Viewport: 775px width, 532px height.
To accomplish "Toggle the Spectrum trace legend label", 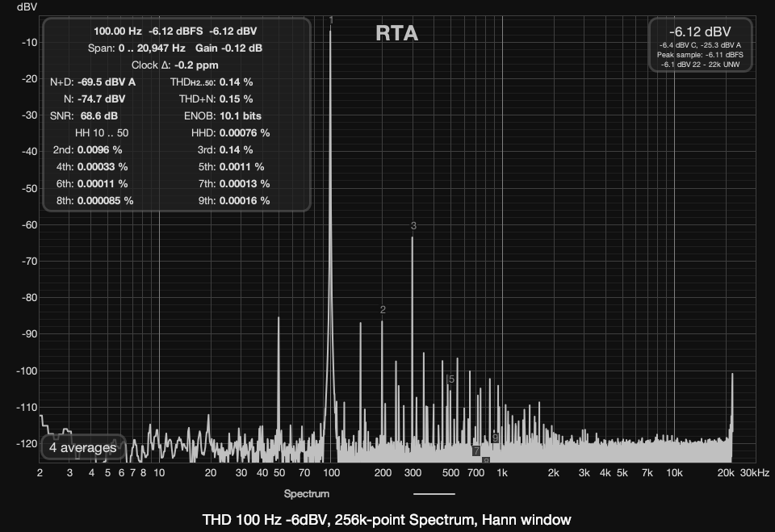I will (307, 493).
